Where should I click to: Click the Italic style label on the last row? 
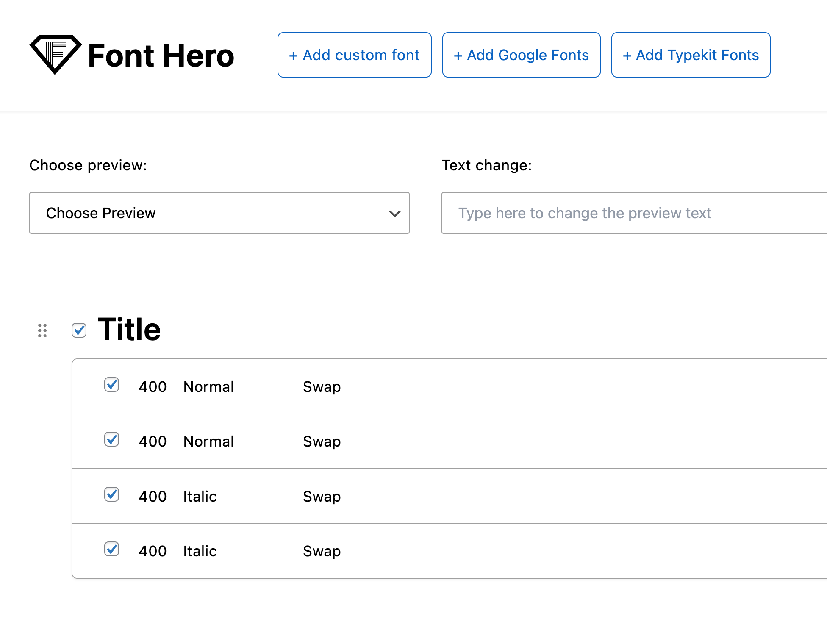[200, 550]
